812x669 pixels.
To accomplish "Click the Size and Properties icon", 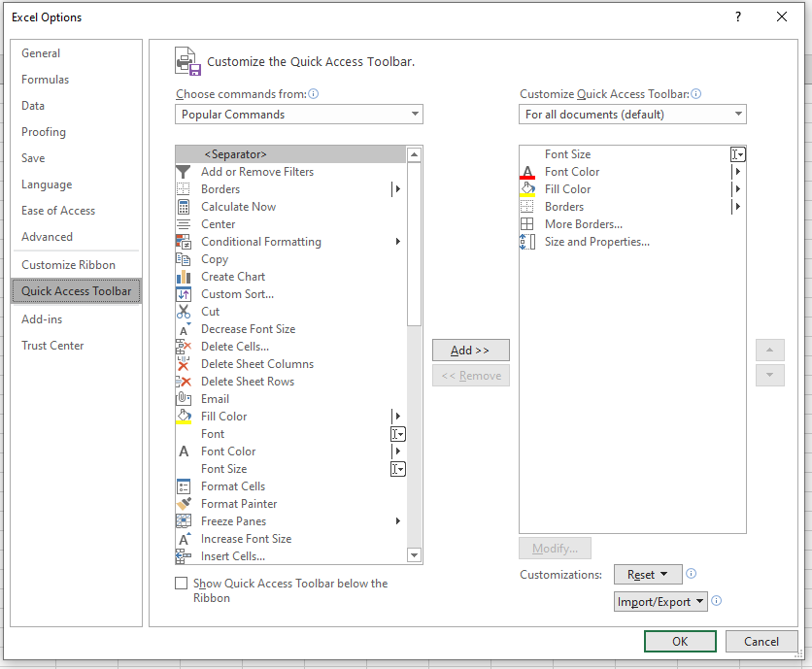I will [x=527, y=242].
